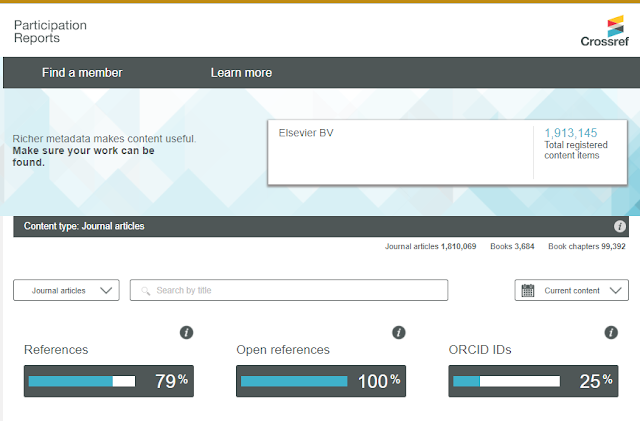Viewport: 640px width, 421px height.
Task: Show info for Open references metric
Action: (399, 332)
